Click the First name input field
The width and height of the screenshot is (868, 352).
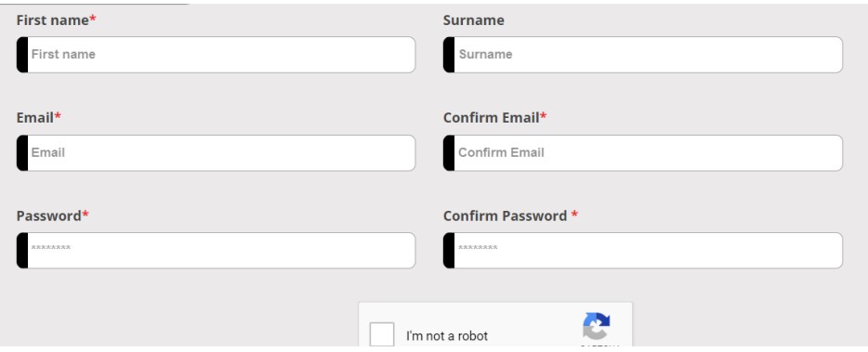216,55
